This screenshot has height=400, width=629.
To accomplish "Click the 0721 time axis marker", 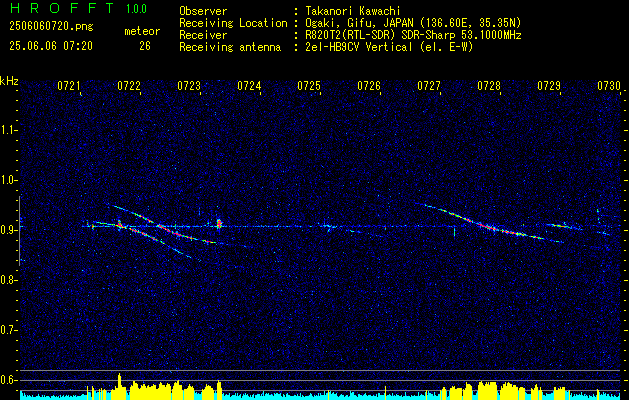I will tap(69, 86).
